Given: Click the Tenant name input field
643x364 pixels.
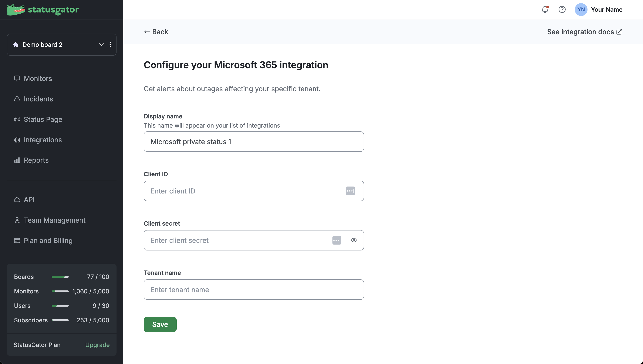Looking at the screenshot, I should [x=253, y=290].
